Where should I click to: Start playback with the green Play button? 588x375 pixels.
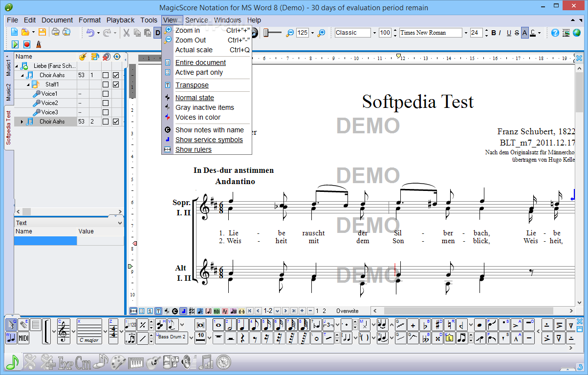click(15, 44)
